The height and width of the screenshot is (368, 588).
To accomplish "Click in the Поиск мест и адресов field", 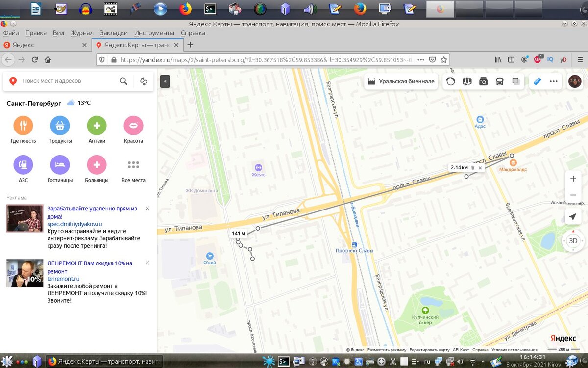I will coord(69,81).
